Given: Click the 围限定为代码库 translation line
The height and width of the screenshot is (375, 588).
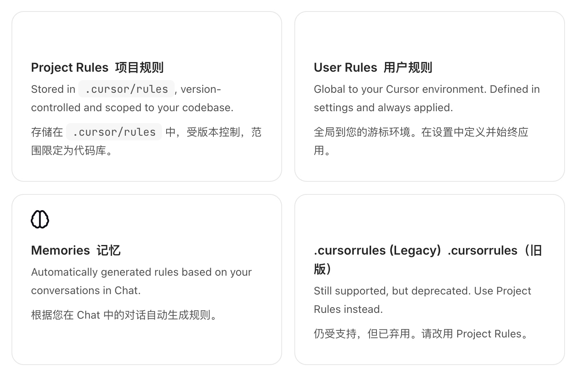Looking at the screenshot, I should pos(73,150).
